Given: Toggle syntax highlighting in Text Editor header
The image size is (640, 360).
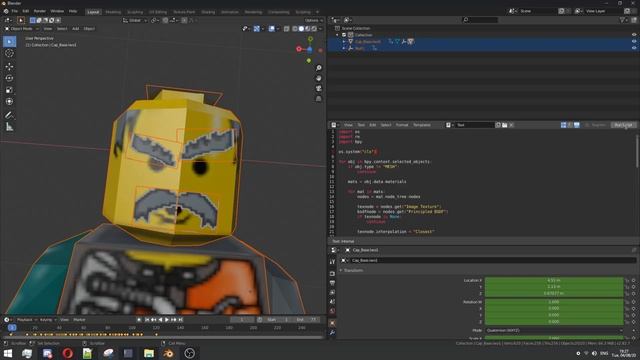Looking at the screenshot, I should [x=576, y=125].
